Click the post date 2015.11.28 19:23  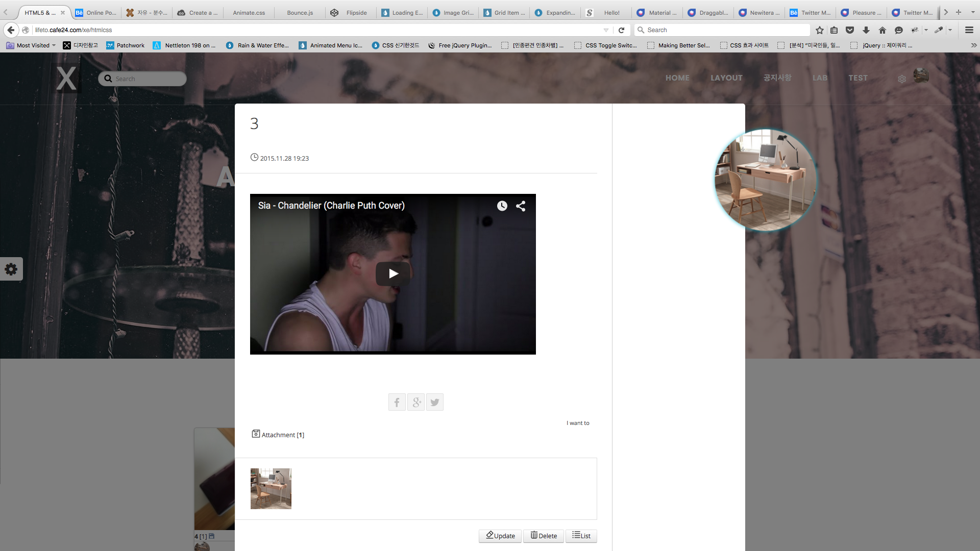pos(284,158)
